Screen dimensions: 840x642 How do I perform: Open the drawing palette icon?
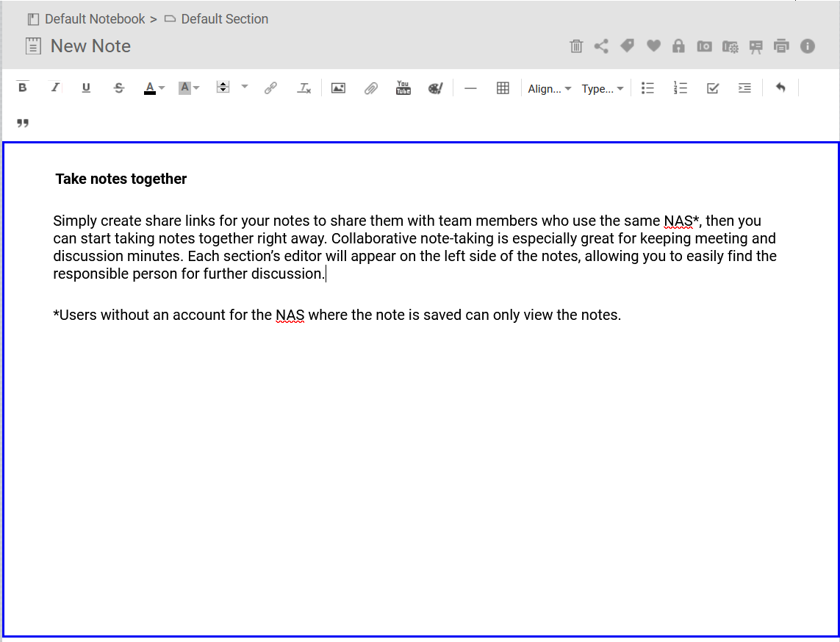tap(436, 88)
